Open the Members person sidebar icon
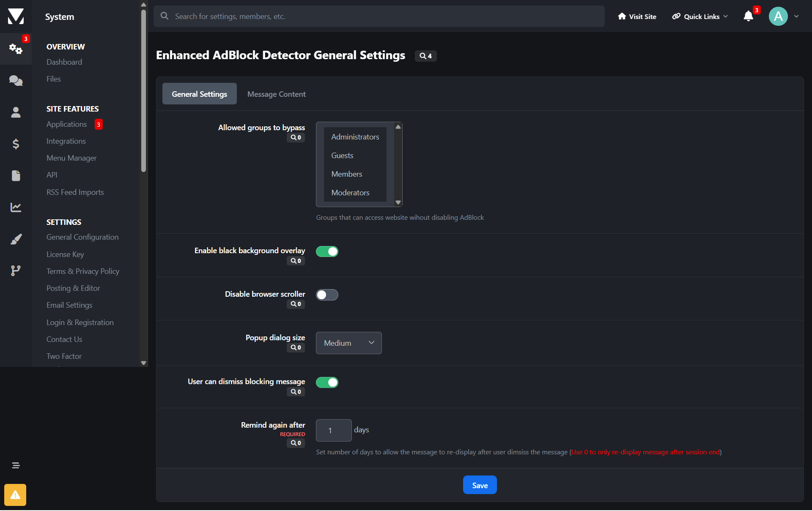 16,112
